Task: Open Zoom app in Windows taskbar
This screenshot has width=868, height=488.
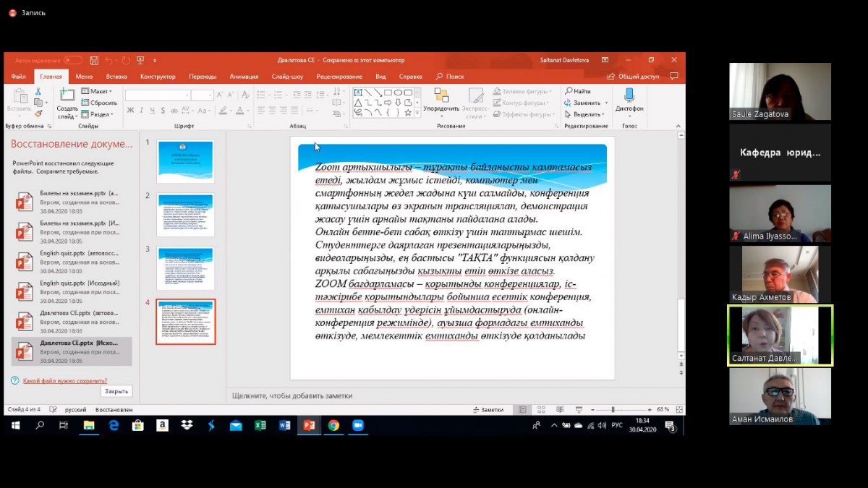Action: (x=357, y=426)
